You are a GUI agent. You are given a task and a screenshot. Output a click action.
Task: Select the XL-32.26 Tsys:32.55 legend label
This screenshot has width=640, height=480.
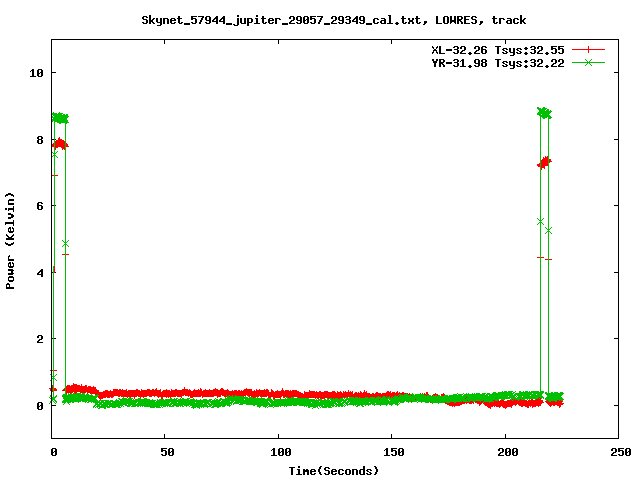coord(498,50)
